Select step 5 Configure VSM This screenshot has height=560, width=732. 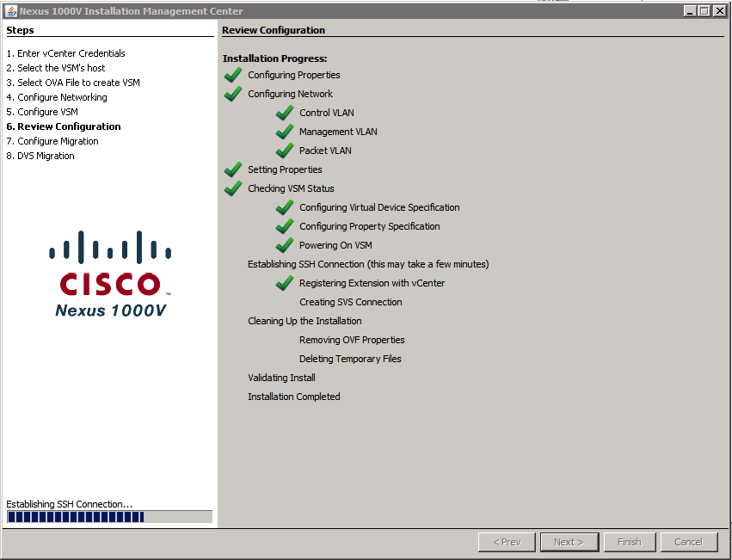(42, 112)
